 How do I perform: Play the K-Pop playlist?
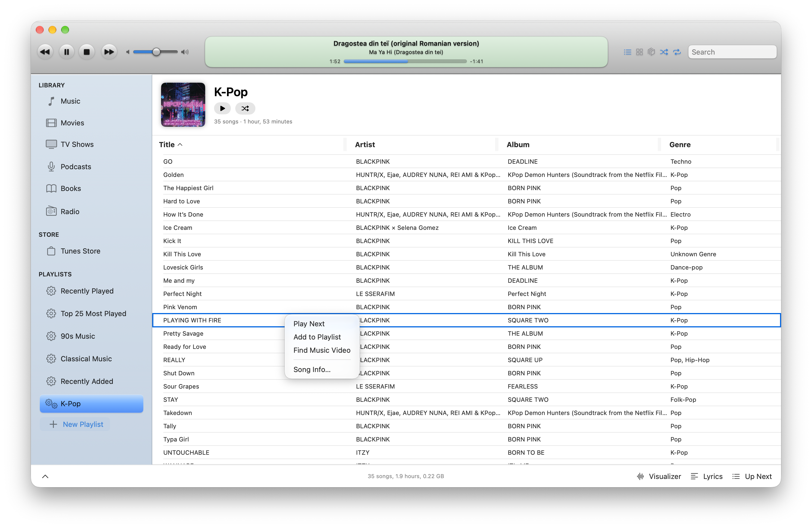223,108
